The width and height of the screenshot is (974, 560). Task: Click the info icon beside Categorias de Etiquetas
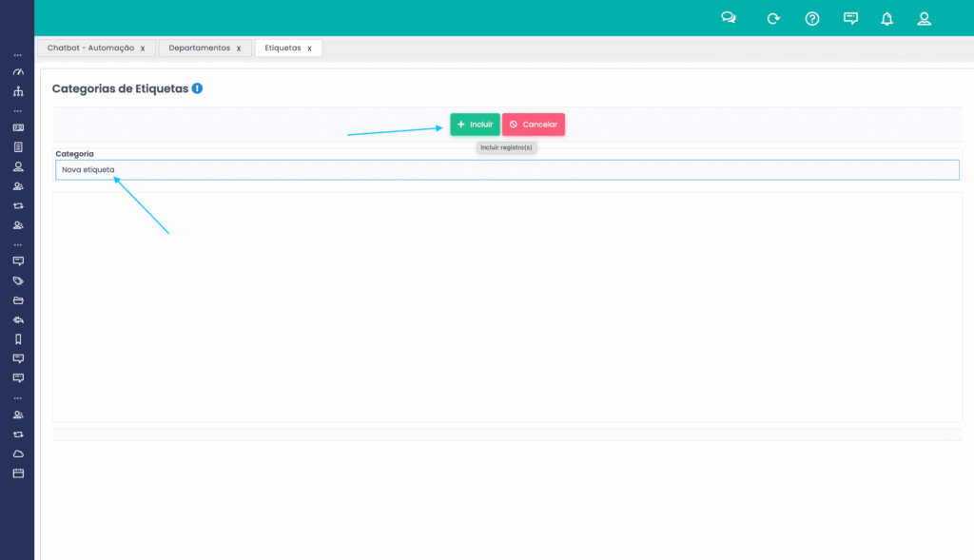197,88
